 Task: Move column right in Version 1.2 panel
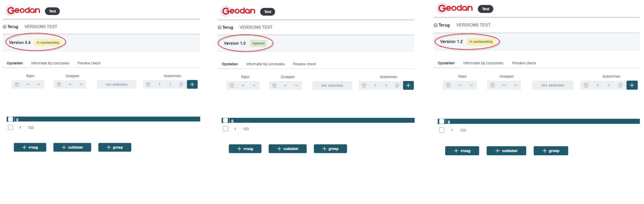coord(609,85)
